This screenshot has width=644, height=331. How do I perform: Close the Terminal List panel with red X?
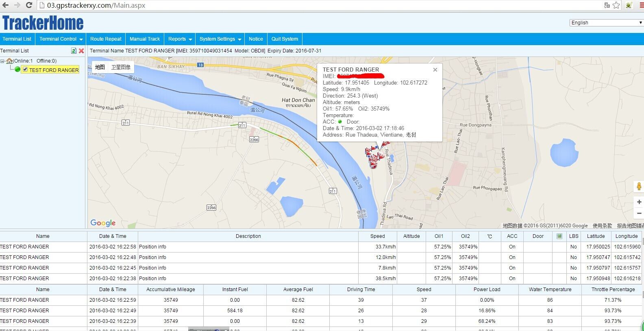click(x=81, y=51)
